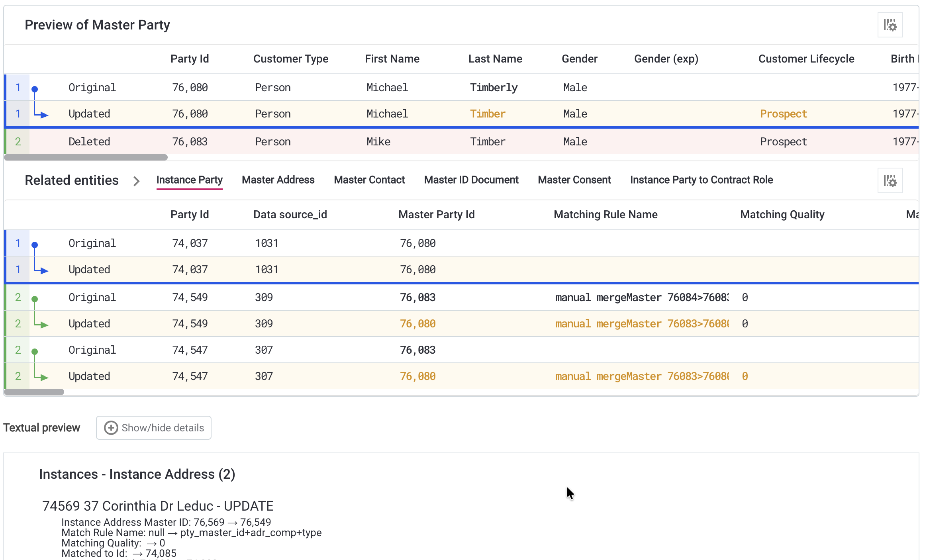Toggle details using Show/hide details
The image size is (925, 560).
click(x=153, y=428)
